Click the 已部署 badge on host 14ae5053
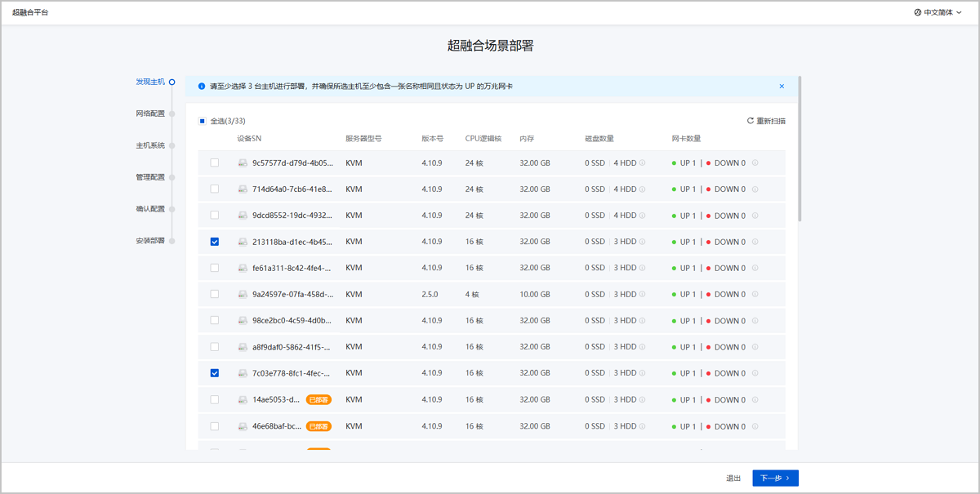Image resolution: width=980 pixels, height=494 pixels. click(318, 400)
